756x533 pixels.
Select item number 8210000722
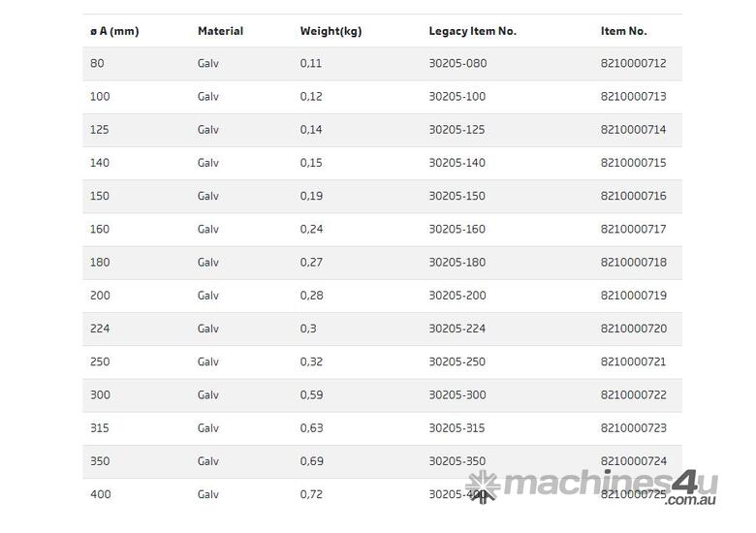click(633, 394)
